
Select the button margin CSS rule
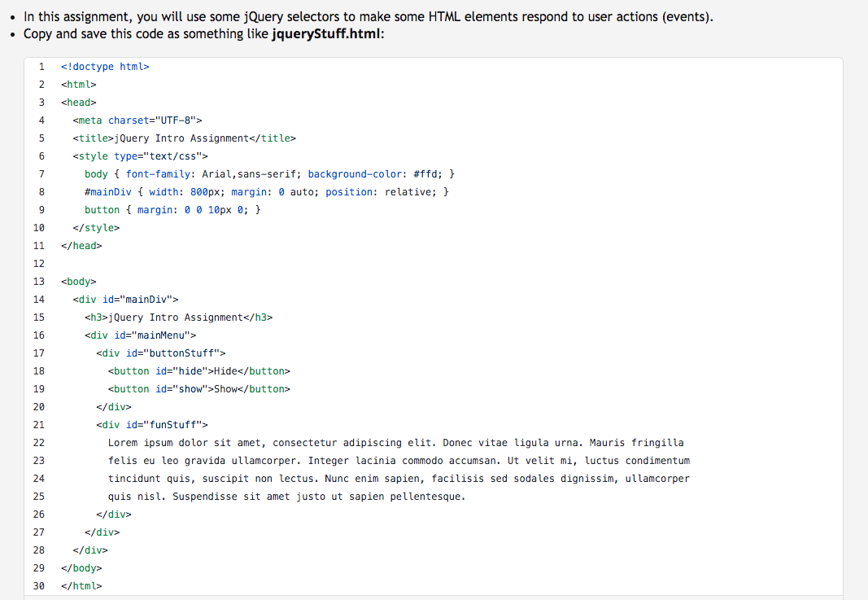point(172,209)
